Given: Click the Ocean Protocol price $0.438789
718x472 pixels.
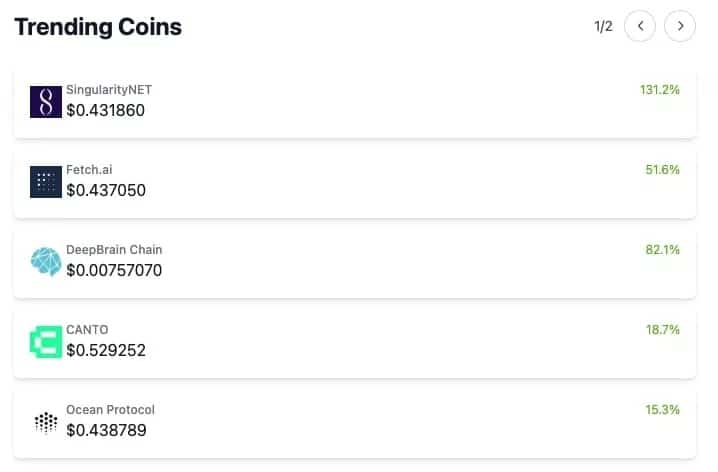Looking at the screenshot, I should [x=106, y=430].
